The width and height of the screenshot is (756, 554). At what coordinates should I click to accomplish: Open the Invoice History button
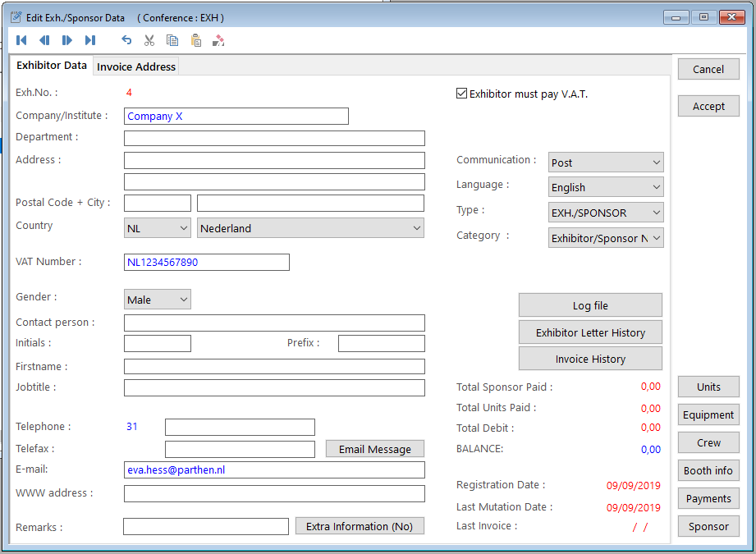[x=590, y=359]
